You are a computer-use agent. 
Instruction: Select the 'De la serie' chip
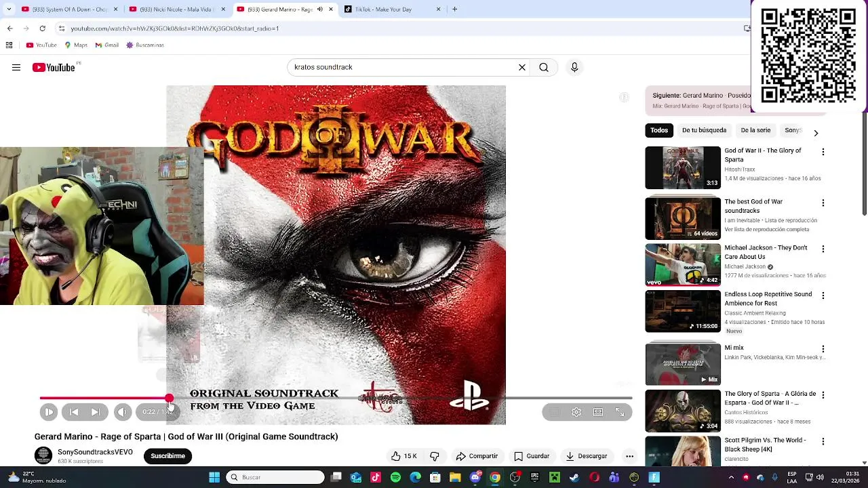[x=755, y=130]
